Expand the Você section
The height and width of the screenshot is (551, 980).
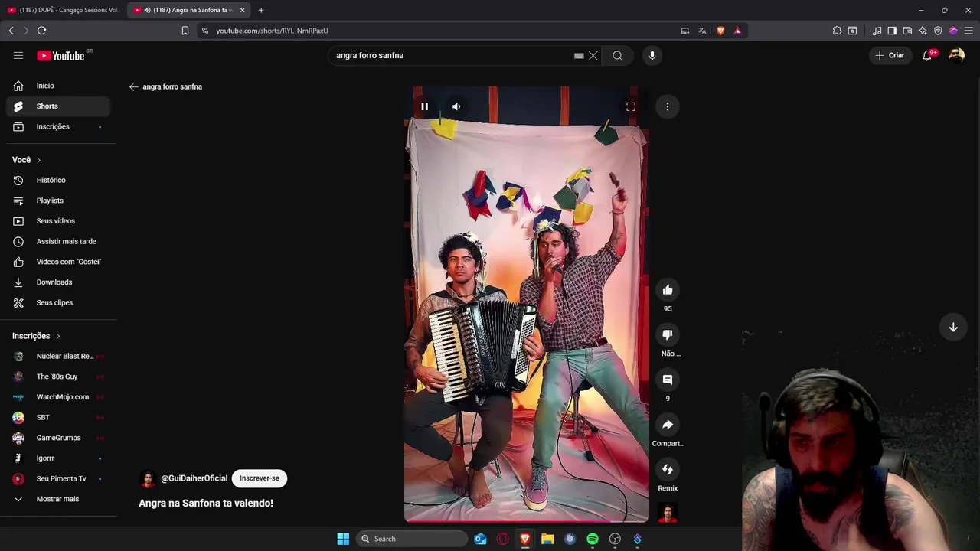(27, 160)
